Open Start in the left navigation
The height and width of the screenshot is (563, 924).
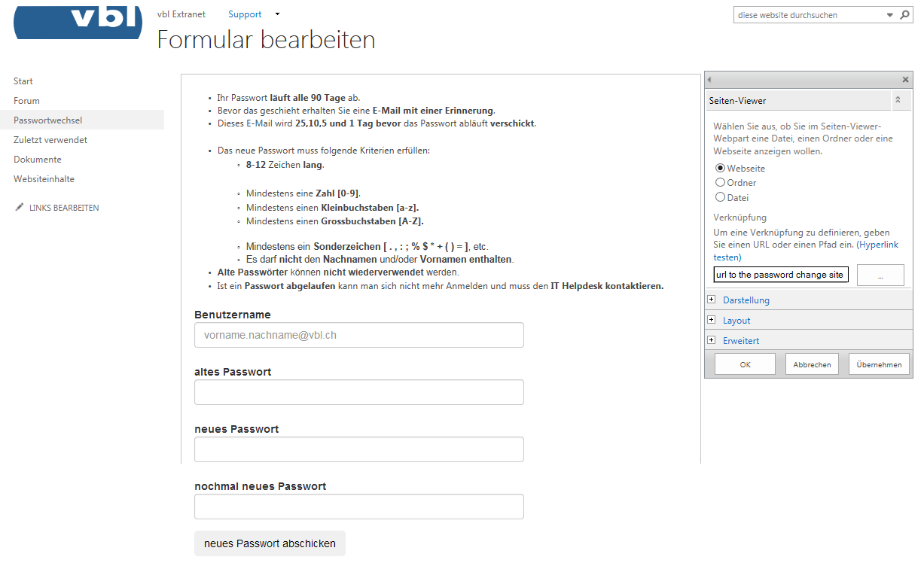23,81
